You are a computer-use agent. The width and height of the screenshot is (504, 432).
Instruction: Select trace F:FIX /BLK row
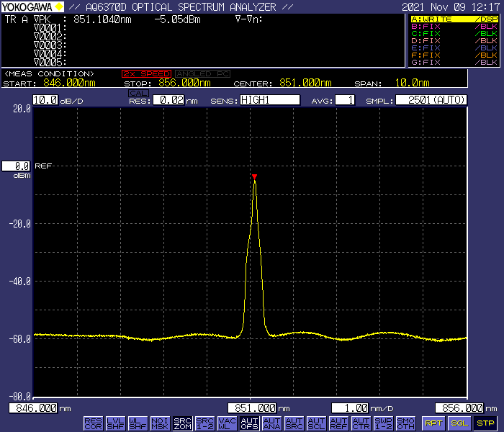coord(454,55)
